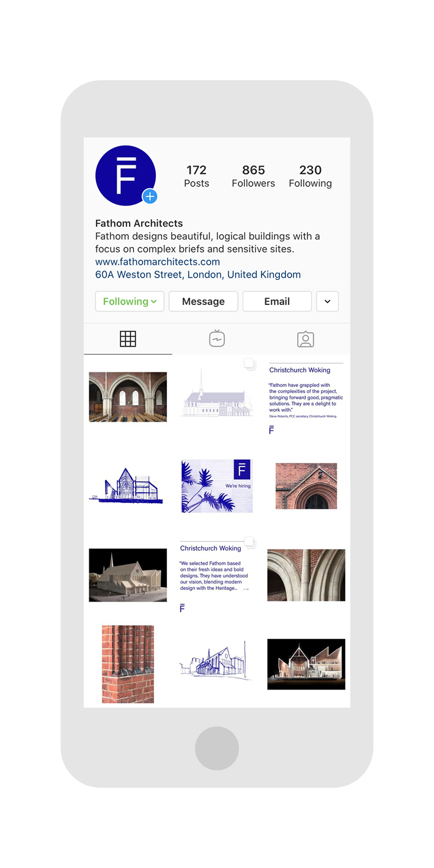434x868 pixels.
Task: Select the bio text about logical buildings
Action: click(208, 243)
